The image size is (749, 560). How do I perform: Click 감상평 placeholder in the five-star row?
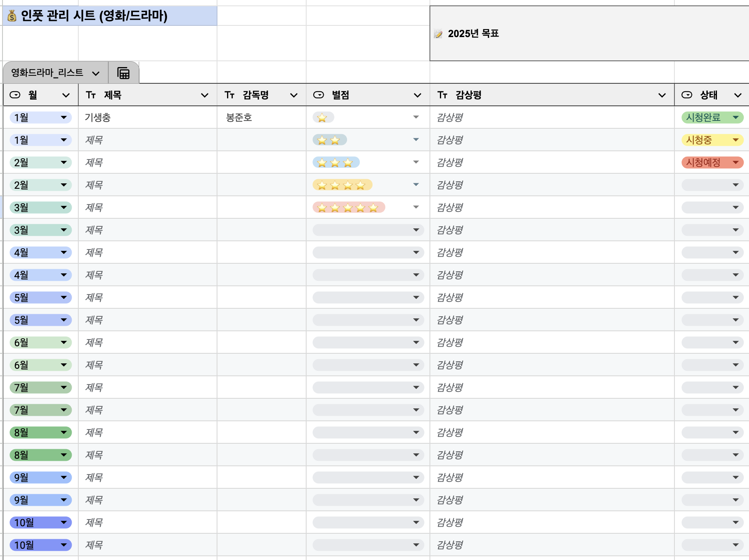coord(450,207)
